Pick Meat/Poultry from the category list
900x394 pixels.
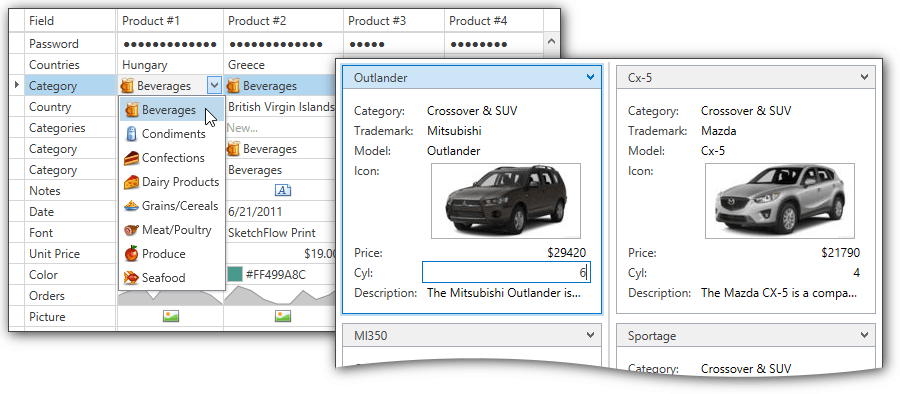coord(171,230)
